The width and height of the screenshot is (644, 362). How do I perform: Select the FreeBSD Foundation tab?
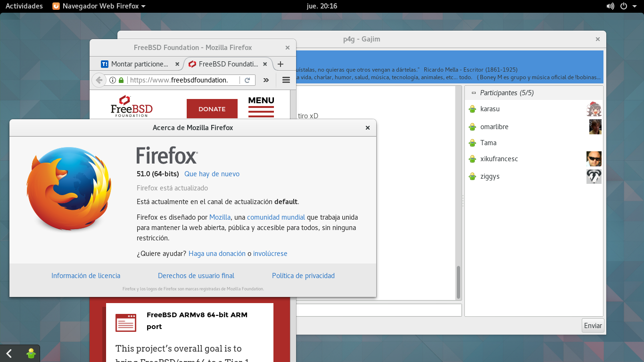point(228,64)
